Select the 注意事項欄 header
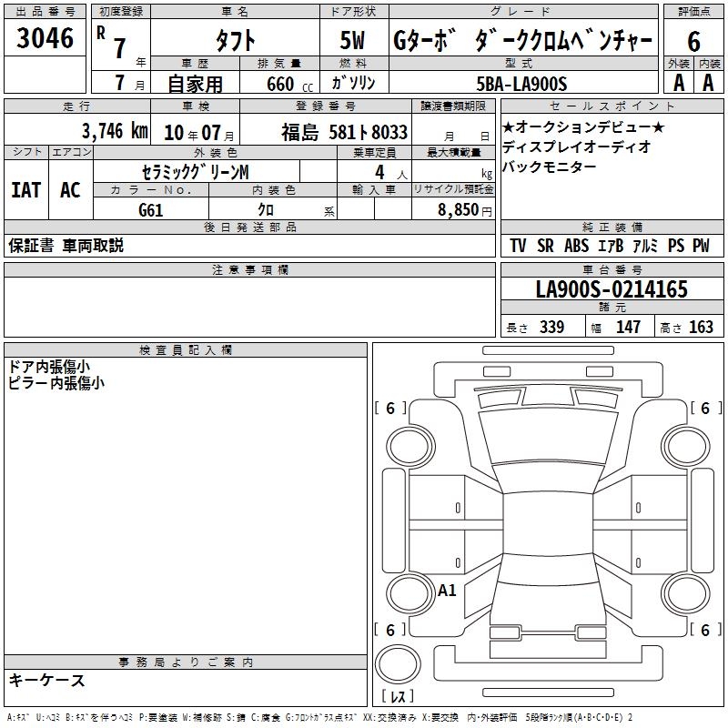 249,270
